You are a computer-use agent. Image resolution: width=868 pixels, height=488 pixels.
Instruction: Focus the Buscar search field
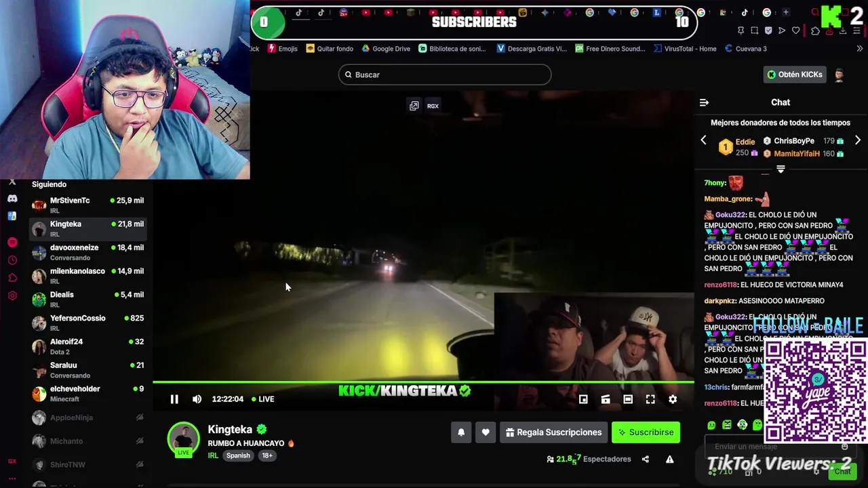point(445,75)
